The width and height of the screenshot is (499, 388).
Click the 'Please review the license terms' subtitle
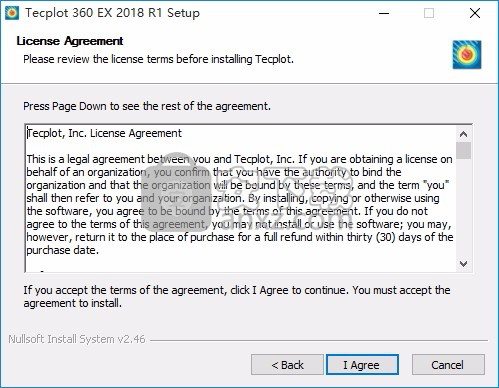click(x=158, y=59)
